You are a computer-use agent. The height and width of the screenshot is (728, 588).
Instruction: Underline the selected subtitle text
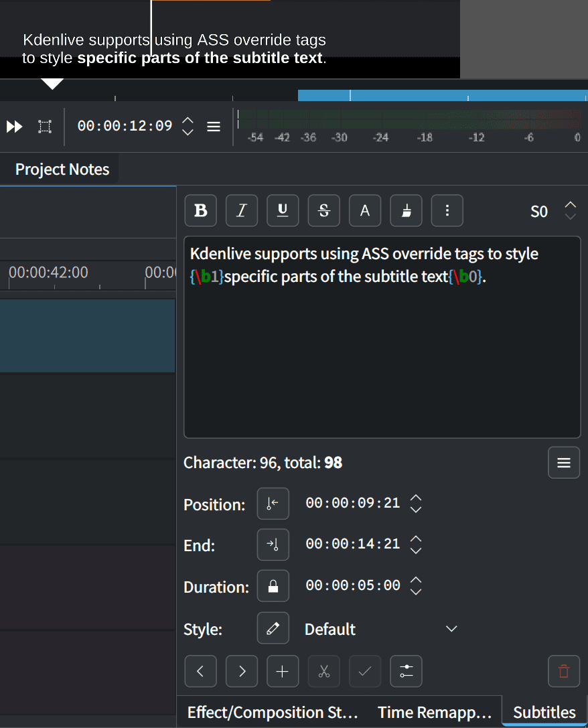tap(283, 210)
